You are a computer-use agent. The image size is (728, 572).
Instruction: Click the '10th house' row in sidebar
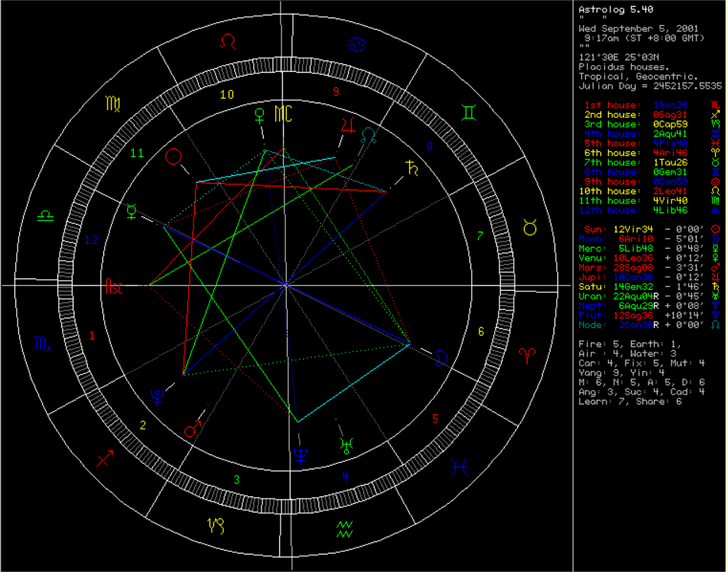(x=650, y=191)
